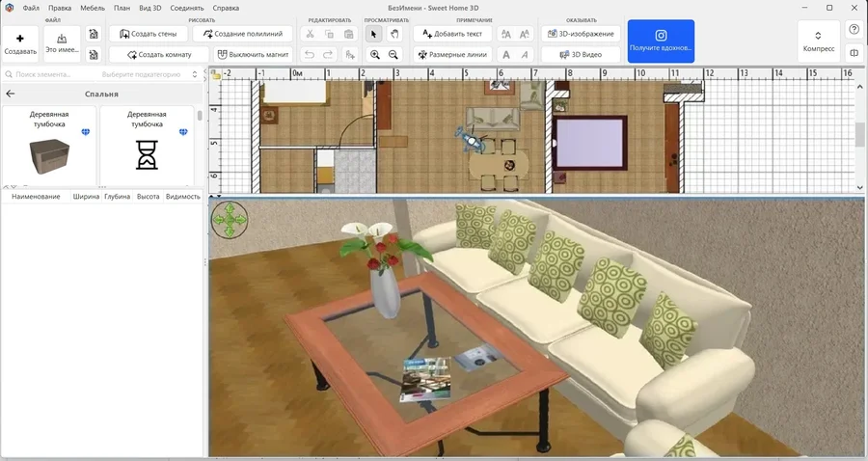868x461 pixels.
Task: Open the Вид 3D menu
Action: point(150,8)
